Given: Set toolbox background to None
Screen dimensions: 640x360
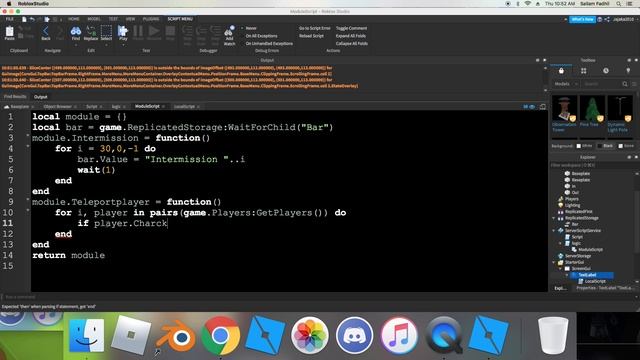Looking at the screenshot, I should (x=626, y=146).
